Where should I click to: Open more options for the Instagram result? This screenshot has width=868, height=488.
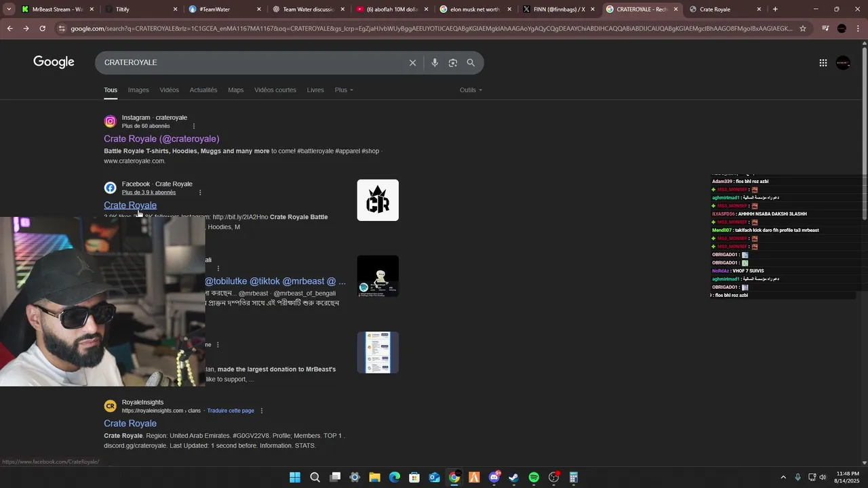tap(194, 126)
